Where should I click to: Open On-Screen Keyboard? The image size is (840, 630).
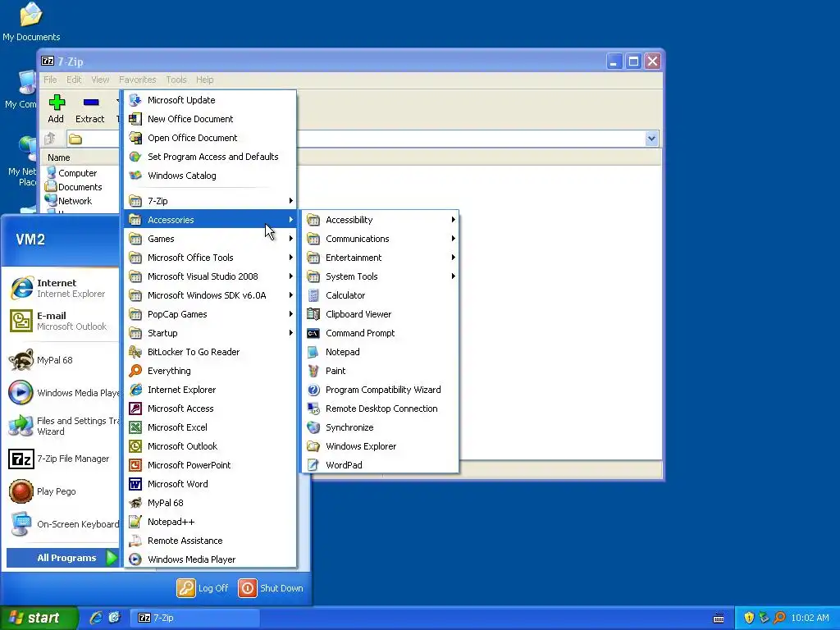62,524
